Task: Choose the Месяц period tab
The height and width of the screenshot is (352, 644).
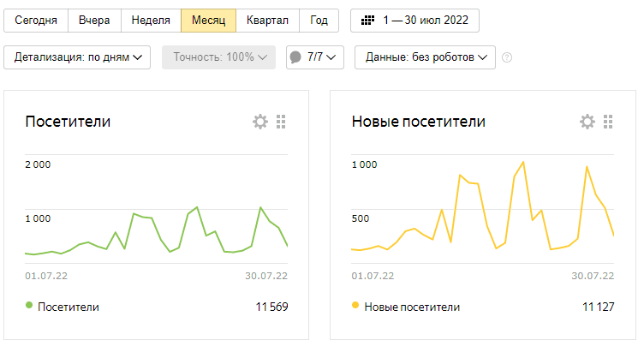Action: pos(208,20)
